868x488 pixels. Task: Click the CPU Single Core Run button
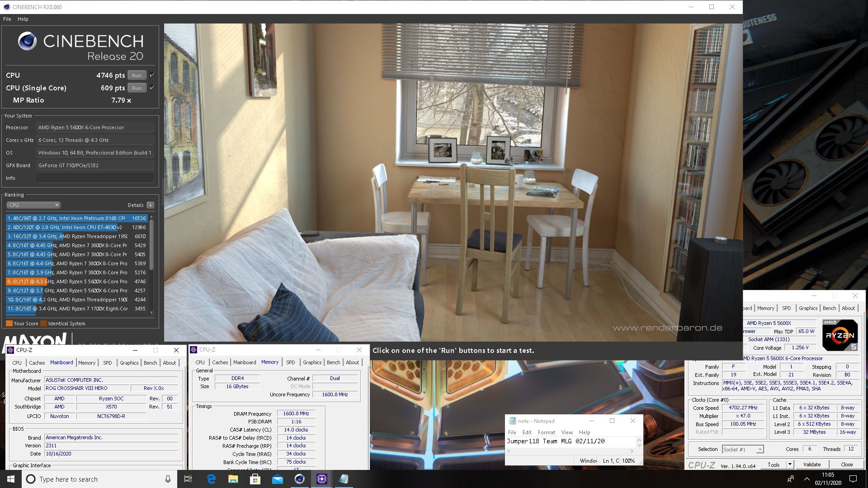(x=137, y=88)
